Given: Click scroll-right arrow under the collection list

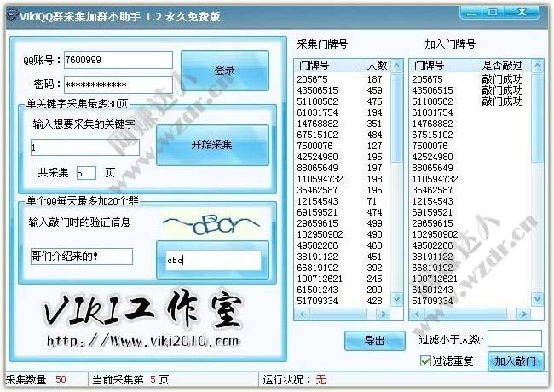Looking at the screenshot, I should click(384, 314).
